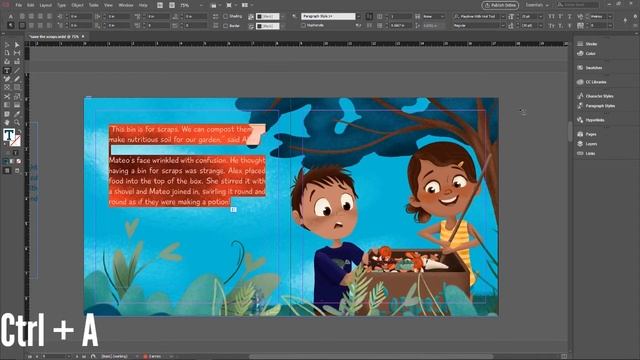Open the Color panel
Image resolution: width=640 pixels, height=360 pixels.
[587, 53]
